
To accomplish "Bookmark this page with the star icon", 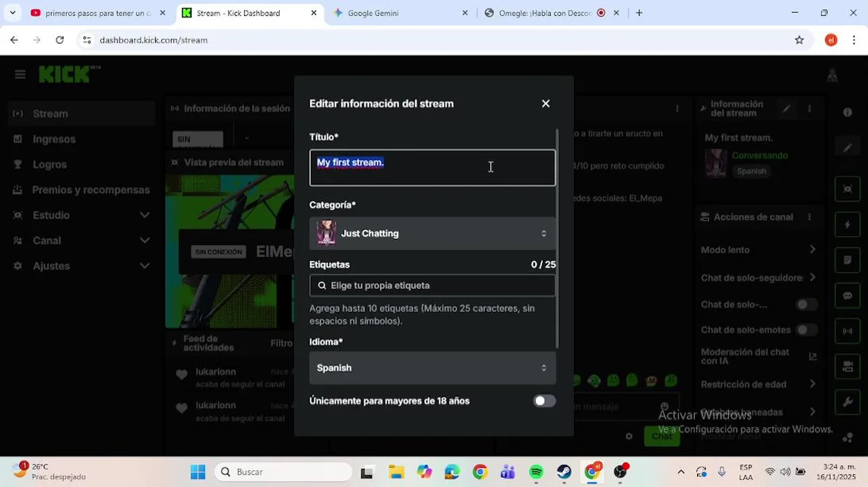I will (x=799, y=40).
